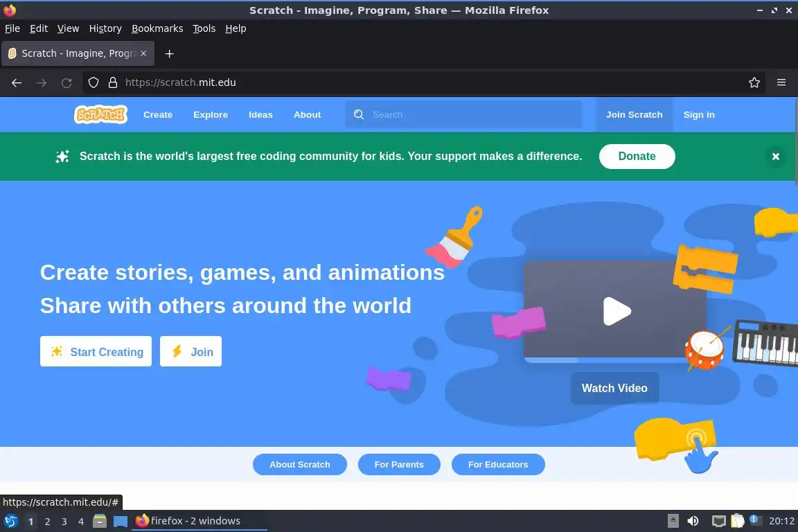This screenshot has height=532, width=798.
Task: Click the padlock site security icon
Action: pyautogui.click(x=113, y=82)
